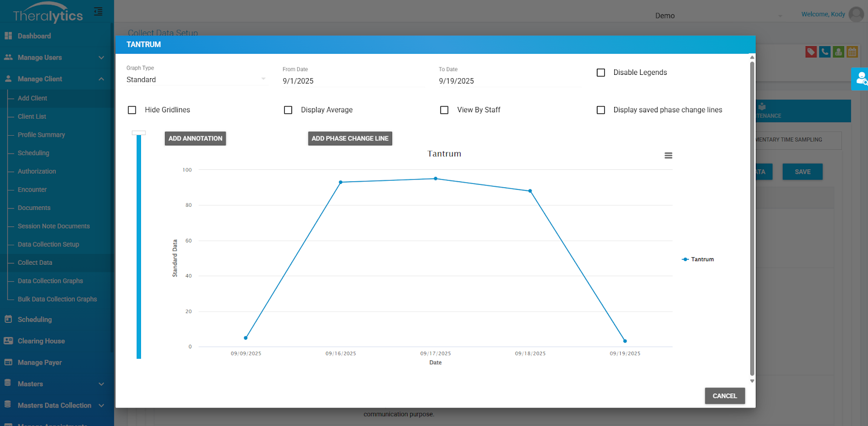The width and height of the screenshot is (868, 426).
Task: Click the 09/16/2025 data point
Action: (341, 182)
